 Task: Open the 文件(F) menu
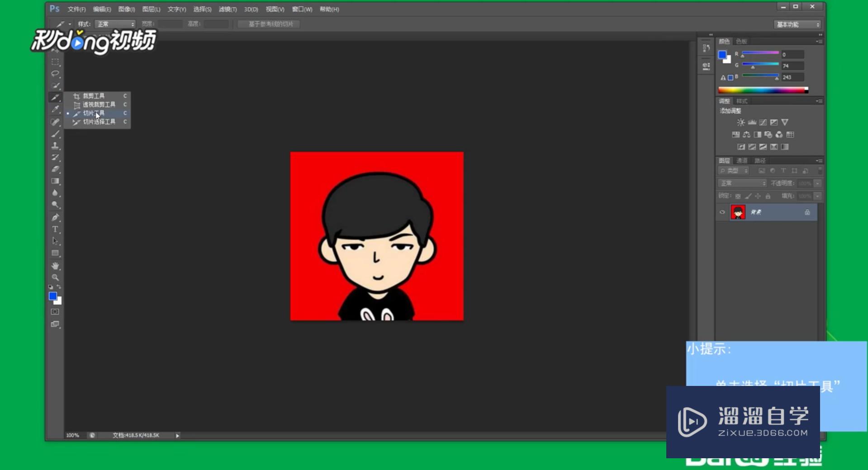[76, 9]
